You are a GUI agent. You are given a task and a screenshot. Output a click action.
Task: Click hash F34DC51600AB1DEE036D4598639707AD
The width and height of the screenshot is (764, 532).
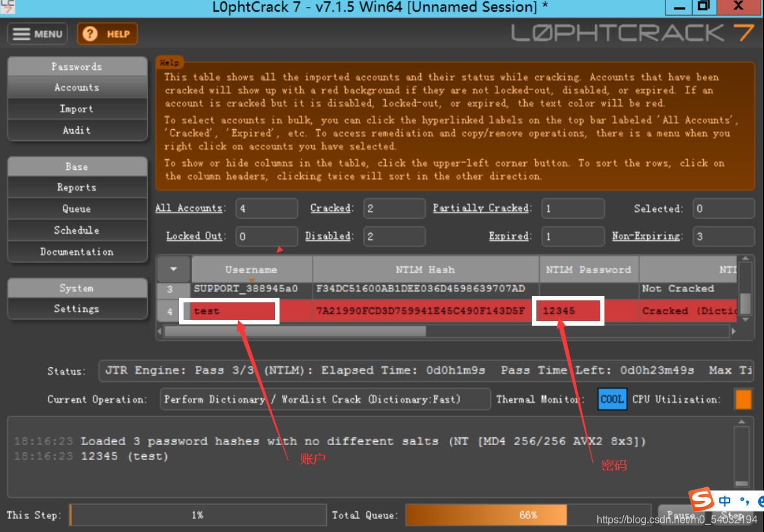pyautogui.click(x=420, y=289)
